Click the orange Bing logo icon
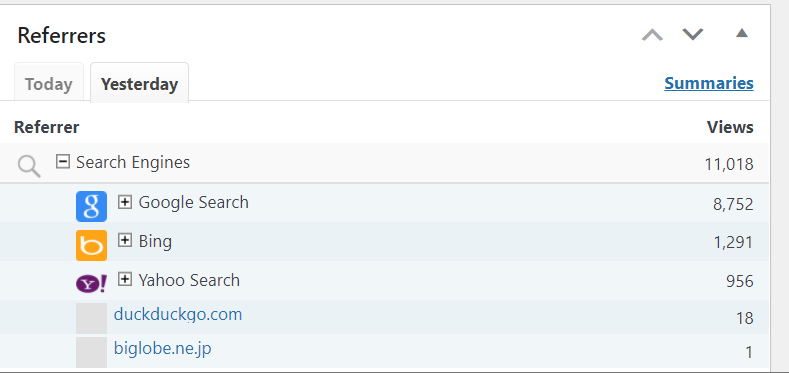This screenshot has width=789, height=373. (x=91, y=246)
